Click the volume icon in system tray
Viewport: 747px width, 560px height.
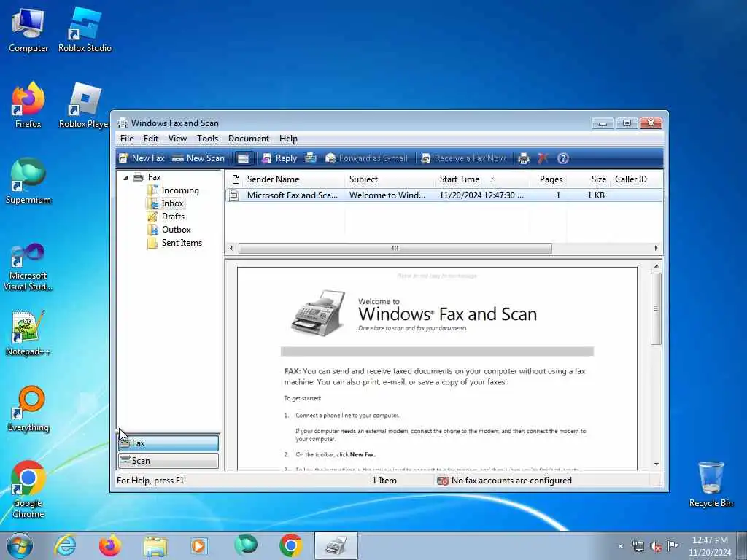656,546
